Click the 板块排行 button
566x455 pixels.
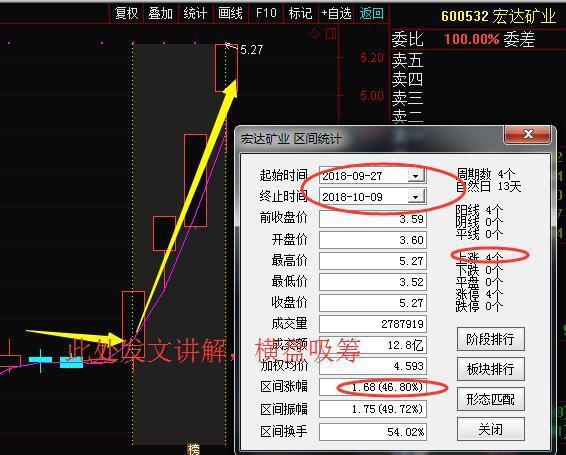coord(491,369)
